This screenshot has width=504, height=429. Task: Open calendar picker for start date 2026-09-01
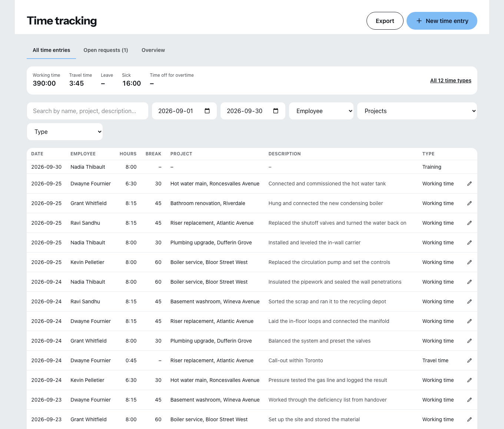coord(207,111)
